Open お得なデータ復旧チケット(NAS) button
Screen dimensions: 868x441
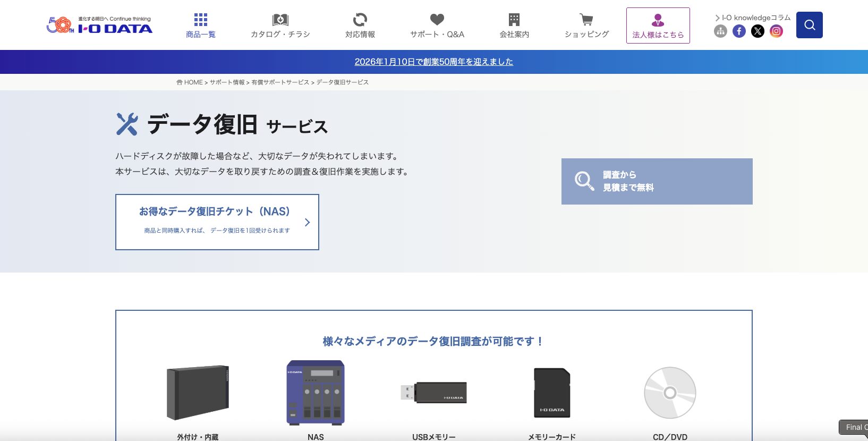[217, 222]
